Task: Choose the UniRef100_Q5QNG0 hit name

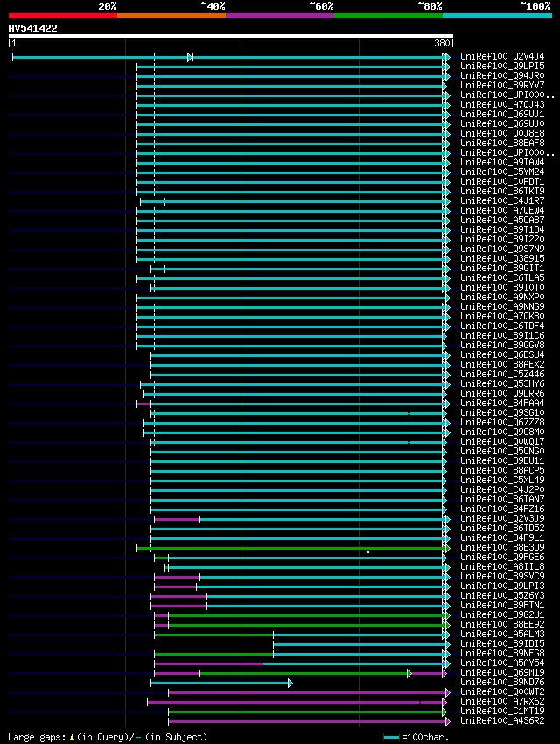Action: click(x=502, y=452)
